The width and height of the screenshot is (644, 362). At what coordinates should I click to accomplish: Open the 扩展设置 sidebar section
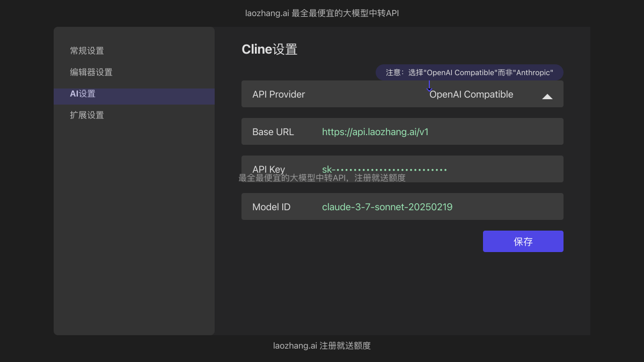click(x=87, y=115)
